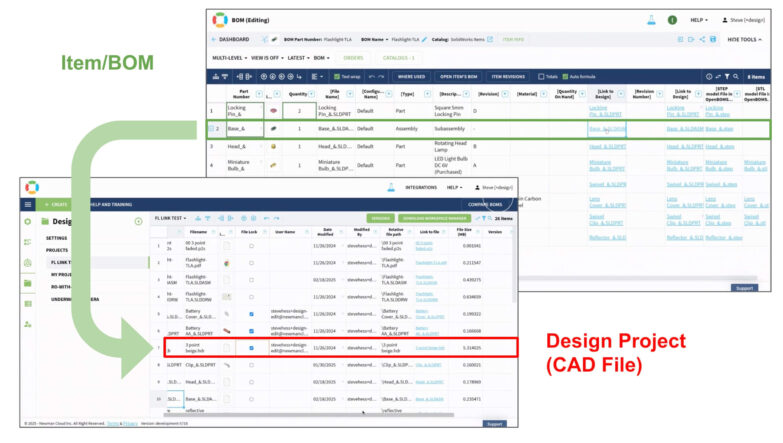Add a new design project with the plus circle icon
The image size is (783, 443).
pos(138,221)
